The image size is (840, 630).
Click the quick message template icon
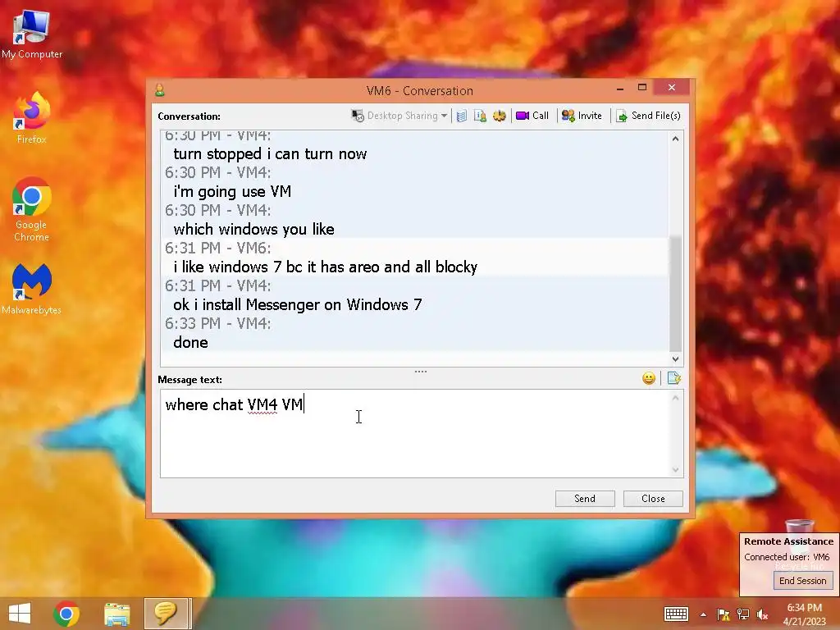tap(674, 378)
